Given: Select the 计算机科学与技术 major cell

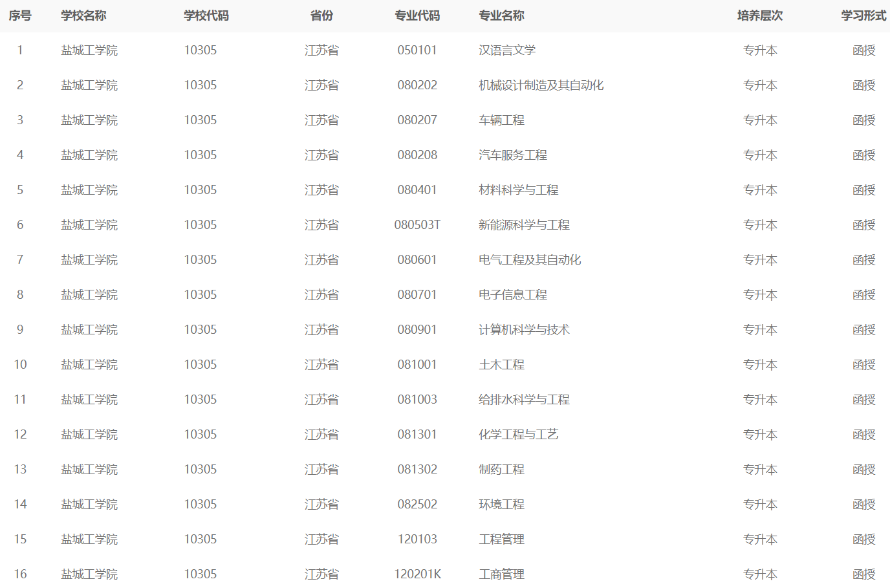Looking at the screenshot, I should coord(525,330).
